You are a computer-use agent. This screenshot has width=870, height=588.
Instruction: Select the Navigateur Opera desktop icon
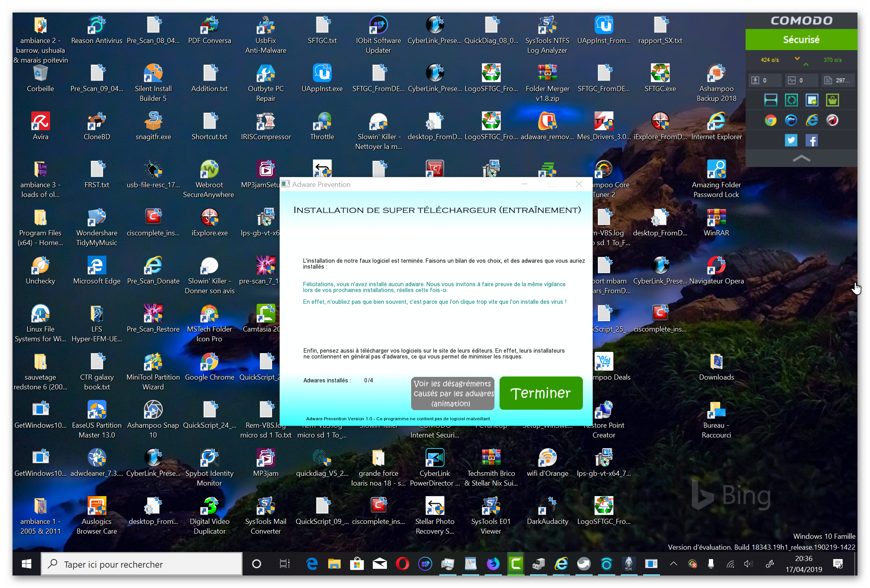(716, 271)
